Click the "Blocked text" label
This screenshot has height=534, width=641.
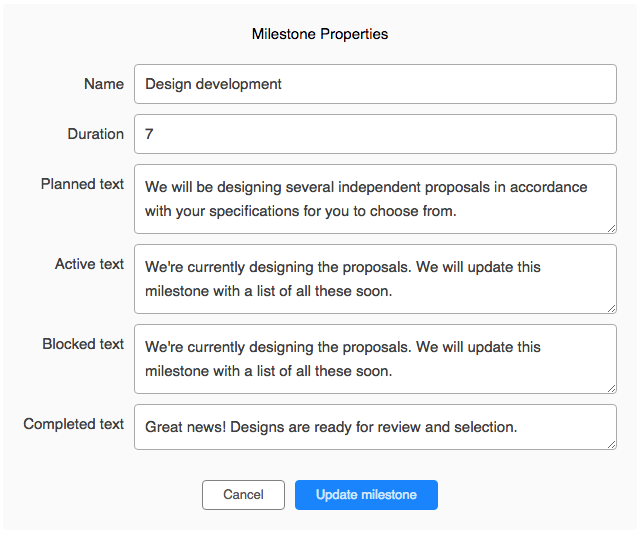click(83, 344)
